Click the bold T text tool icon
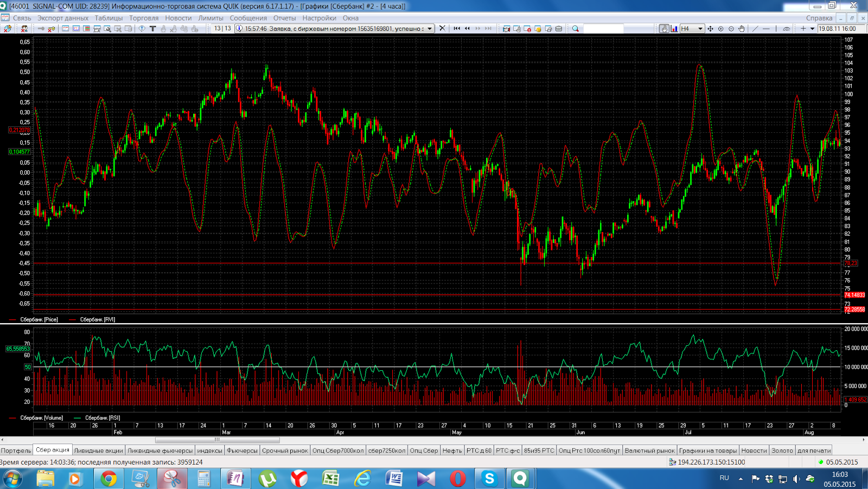Screen dimensions: 868x489 tap(152, 28)
